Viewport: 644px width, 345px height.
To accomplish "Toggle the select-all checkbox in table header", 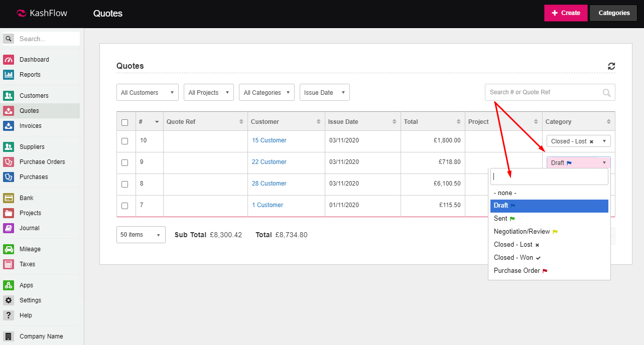I will point(125,122).
